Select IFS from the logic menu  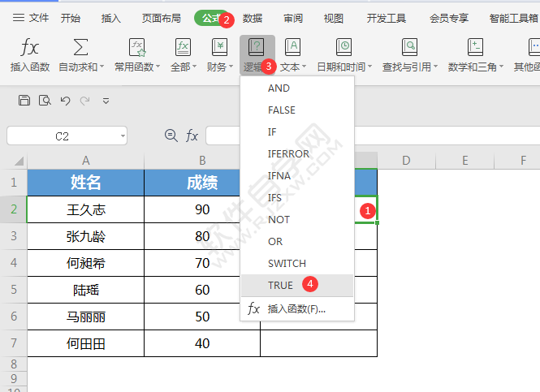(297, 198)
